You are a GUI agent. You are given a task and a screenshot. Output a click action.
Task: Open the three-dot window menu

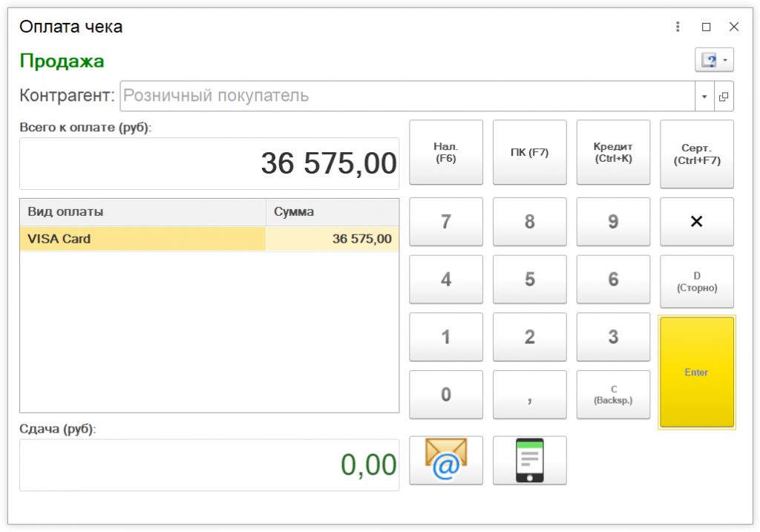[678, 27]
